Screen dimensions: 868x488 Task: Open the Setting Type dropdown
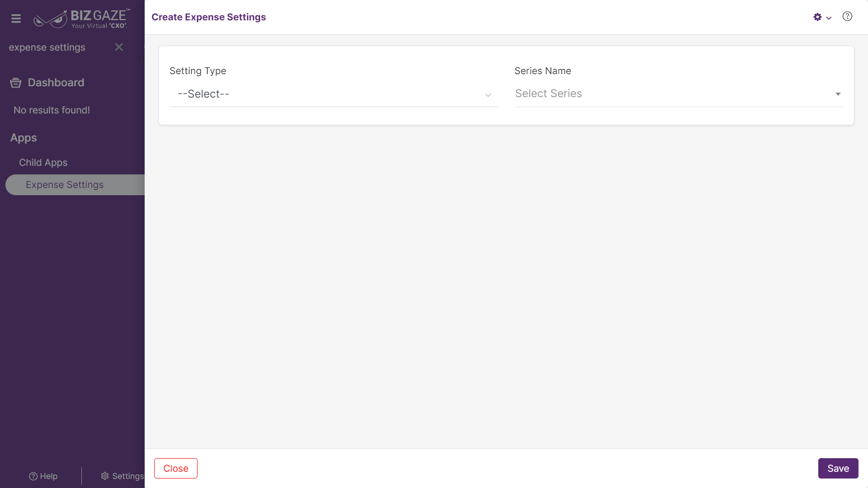pyautogui.click(x=334, y=94)
